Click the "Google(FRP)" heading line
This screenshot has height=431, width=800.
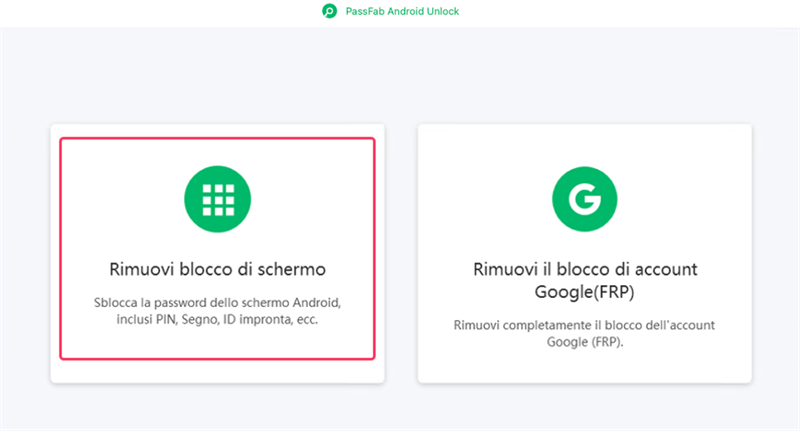click(x=584, y=291)
